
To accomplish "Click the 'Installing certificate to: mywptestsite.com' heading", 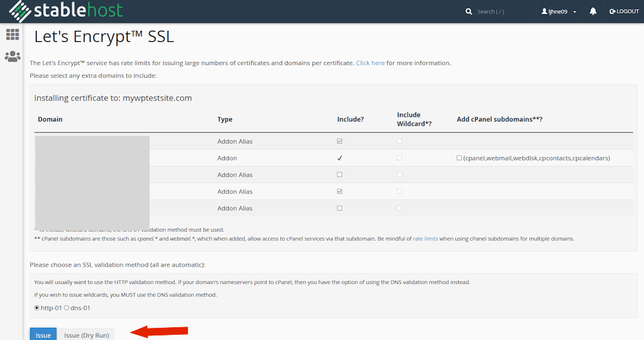I will tap(113, 98).
